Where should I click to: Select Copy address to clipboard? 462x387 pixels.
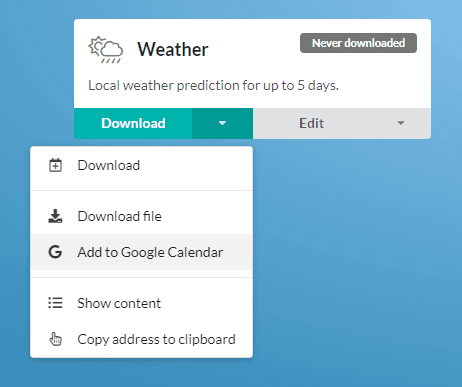pos(141,339)
